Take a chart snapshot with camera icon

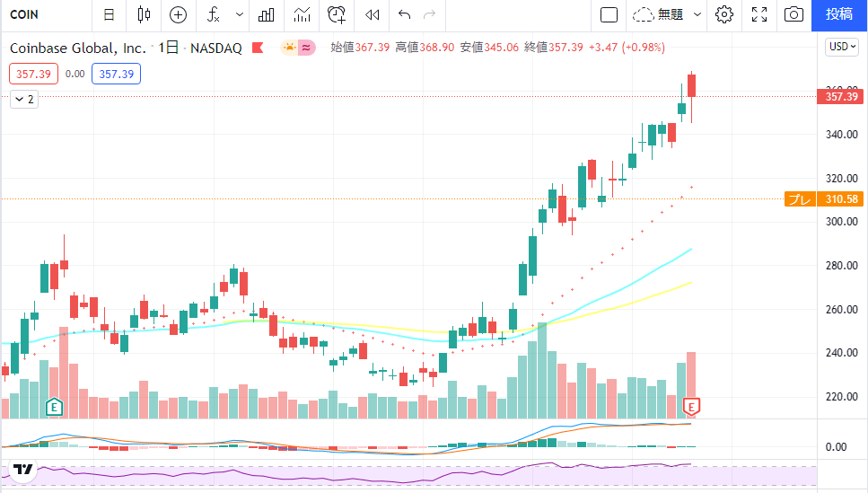tap(793, 15)
